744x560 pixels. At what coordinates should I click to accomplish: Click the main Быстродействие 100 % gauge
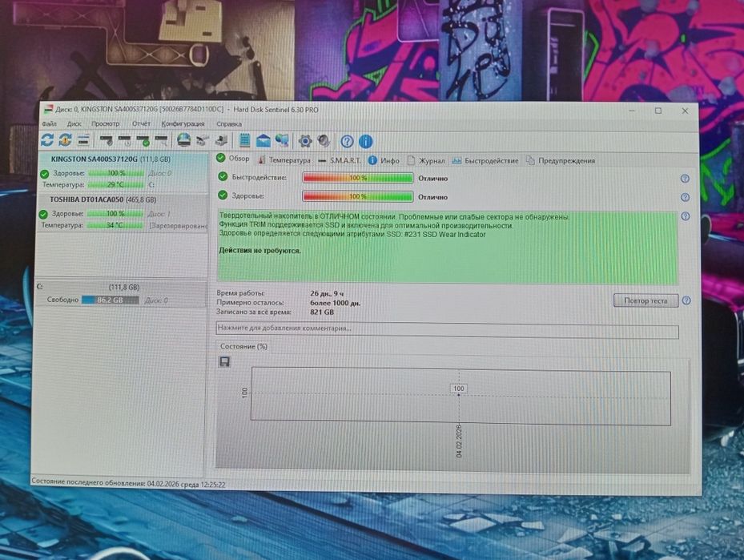click(x=358, y=178)
